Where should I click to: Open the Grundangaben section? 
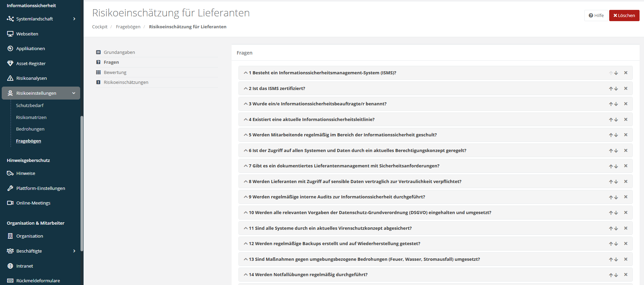(x=119, y=52)
